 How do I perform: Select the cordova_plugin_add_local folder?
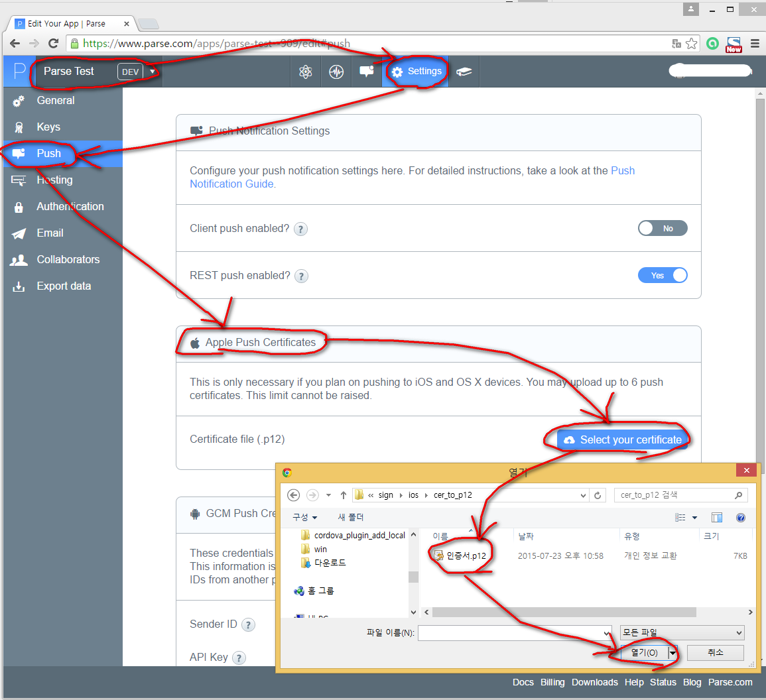click(353, 536)
